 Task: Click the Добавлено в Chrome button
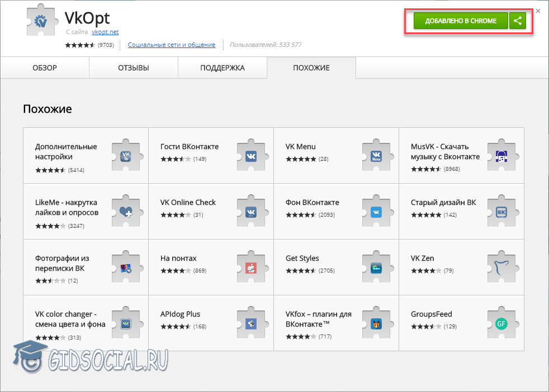461,21
